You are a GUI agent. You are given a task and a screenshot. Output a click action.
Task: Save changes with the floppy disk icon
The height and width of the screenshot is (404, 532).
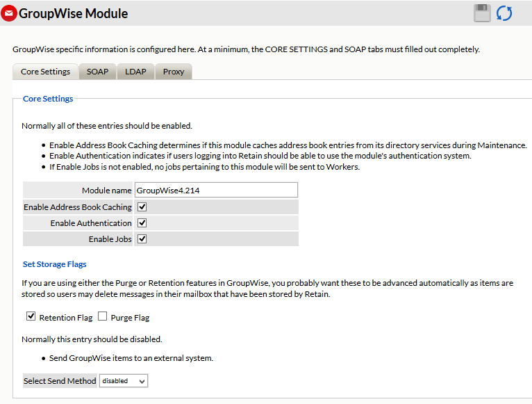[x=482, y=13]
